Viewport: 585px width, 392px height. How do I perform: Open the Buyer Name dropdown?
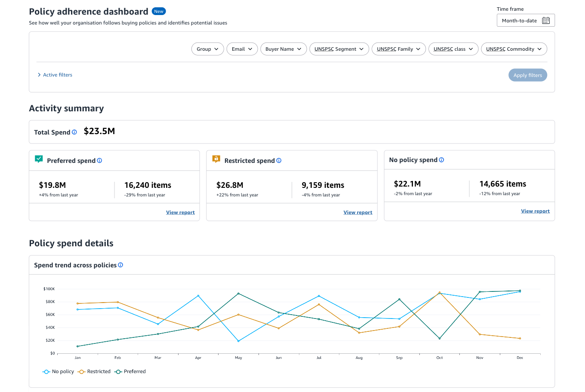[x=283, y=49]
